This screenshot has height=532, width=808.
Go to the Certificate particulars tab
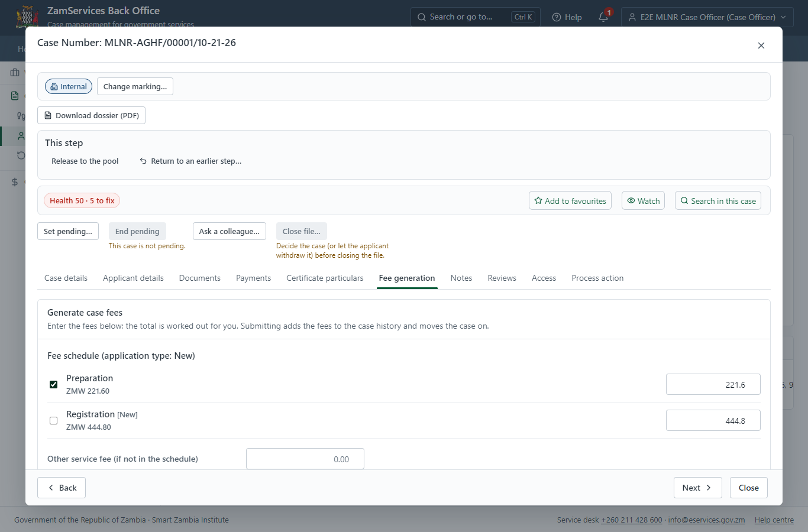tap(325, 278)
